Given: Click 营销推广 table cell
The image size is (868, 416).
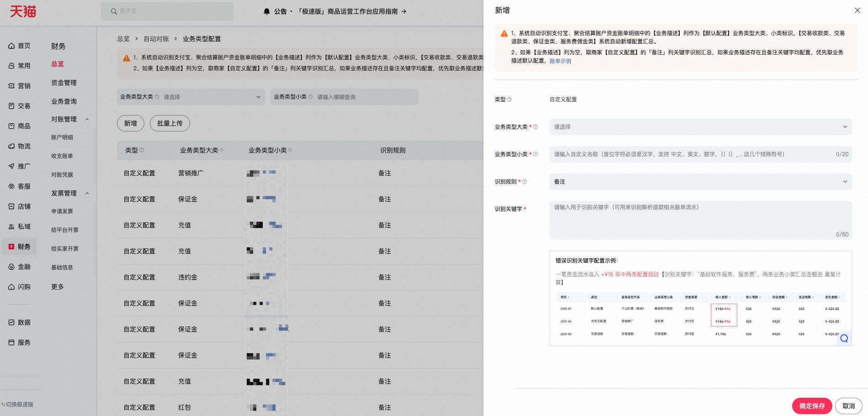Looking at the screenshot, I should pyautogui.click(x=191, y=173).
